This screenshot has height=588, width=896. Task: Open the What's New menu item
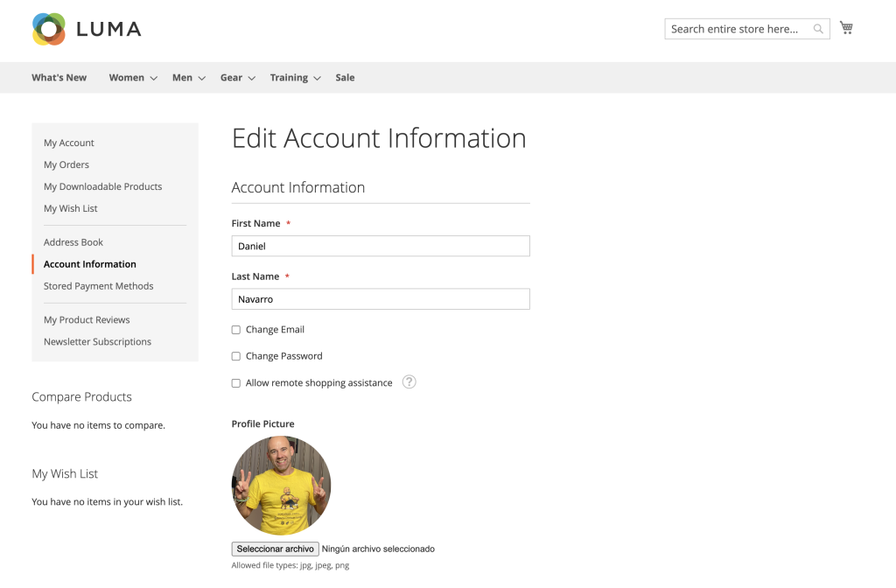point(59,78)
